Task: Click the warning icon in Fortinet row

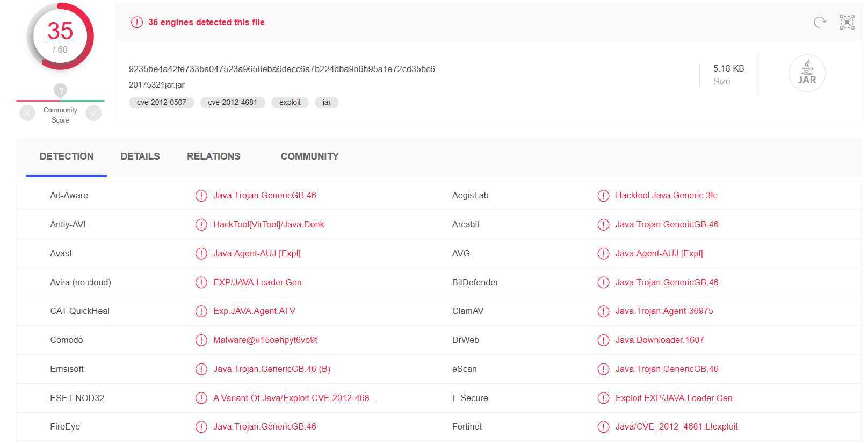Action: pos(603,427)
